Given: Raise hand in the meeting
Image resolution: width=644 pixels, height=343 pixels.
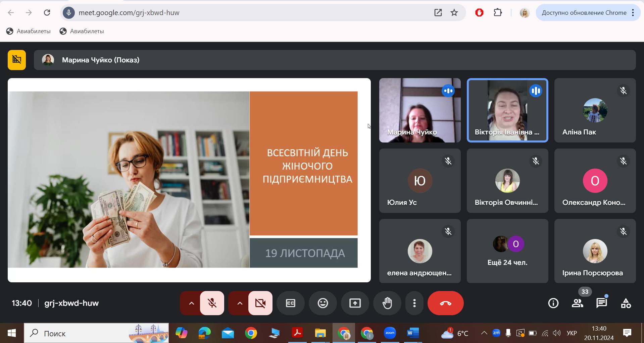Looking at the screenshot, I should 387,303.
